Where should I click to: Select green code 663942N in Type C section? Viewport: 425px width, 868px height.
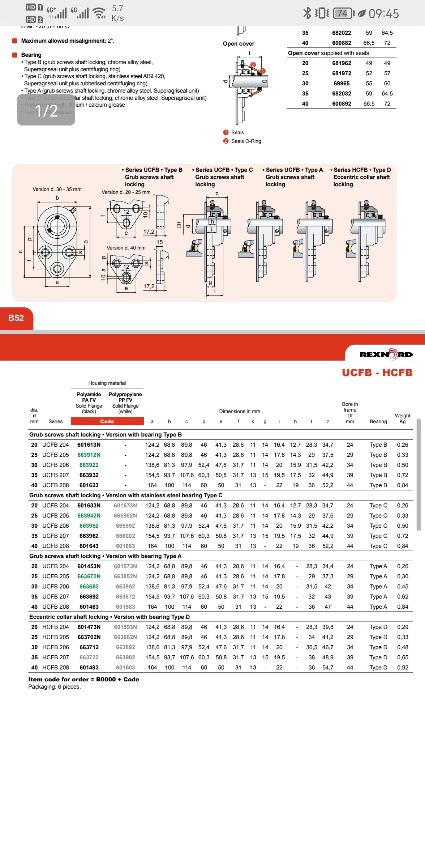coord(89,516)
